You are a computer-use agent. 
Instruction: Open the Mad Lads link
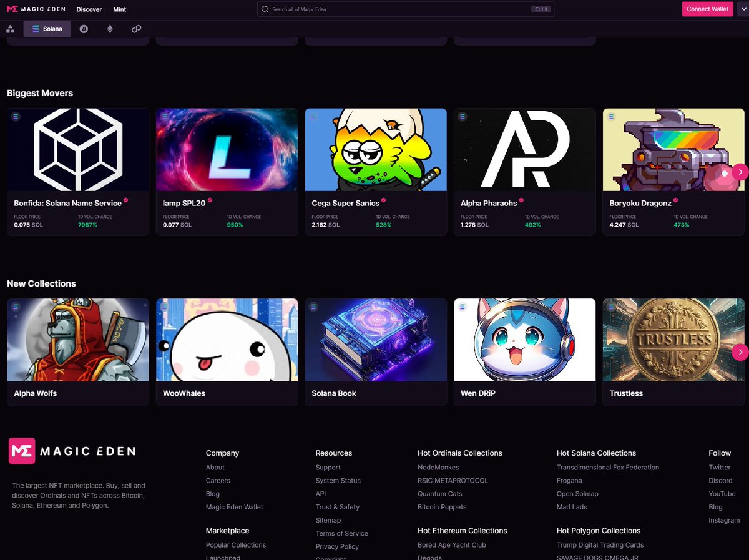tap(572, 507)
